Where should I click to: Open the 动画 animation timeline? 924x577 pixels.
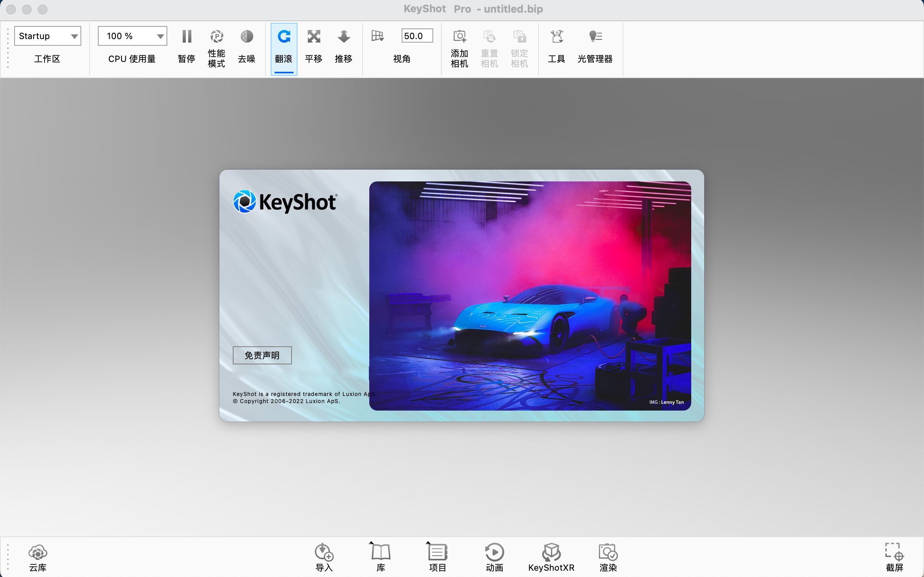494,558
